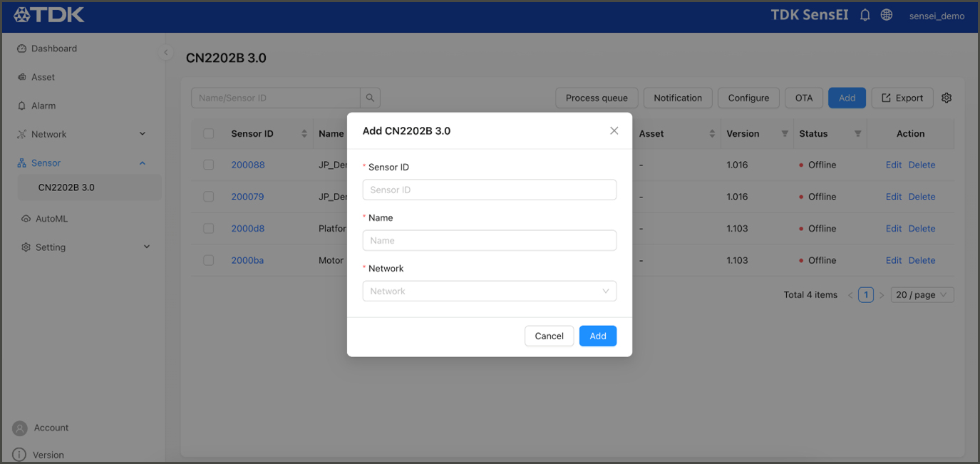
Task: Click the Notification button
Action: tap(678, 98)
